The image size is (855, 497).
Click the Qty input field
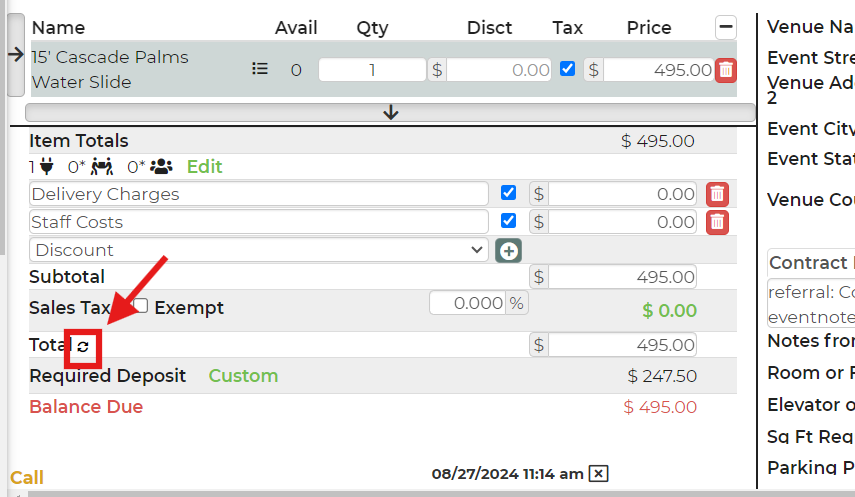pyautogui.click(x=372, y=70)
